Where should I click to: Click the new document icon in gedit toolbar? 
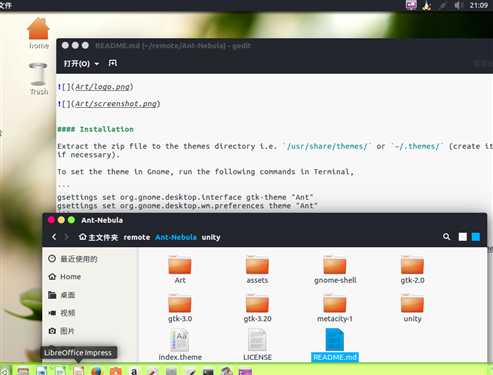tap(113, 63)
